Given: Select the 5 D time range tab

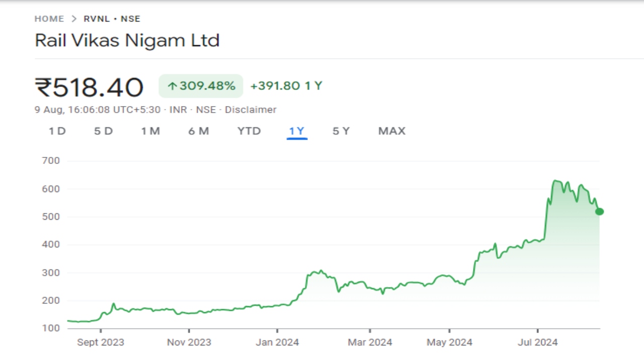Looking at the screenshot, I should tap(103, 131).
